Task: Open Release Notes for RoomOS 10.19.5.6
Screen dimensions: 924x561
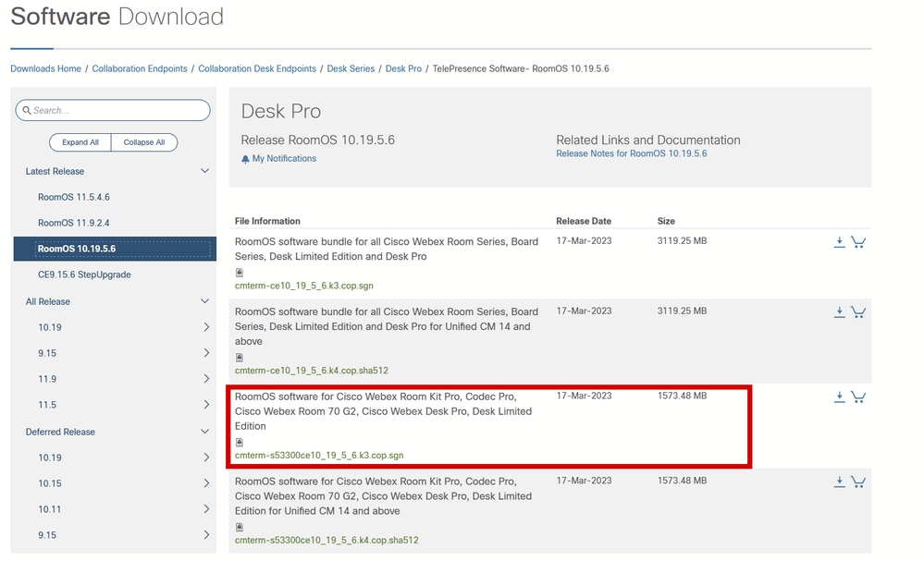Action: (x=631, y=153)
